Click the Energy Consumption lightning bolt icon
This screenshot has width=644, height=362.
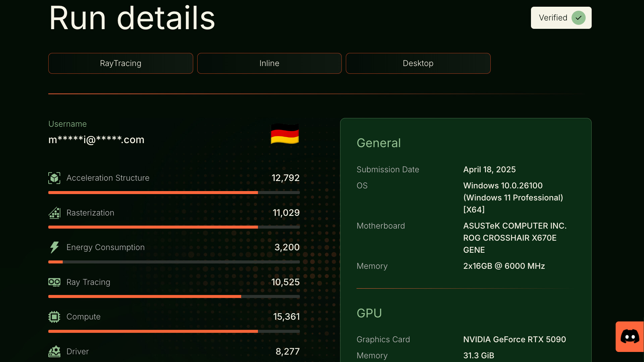(x=54, y=247)
